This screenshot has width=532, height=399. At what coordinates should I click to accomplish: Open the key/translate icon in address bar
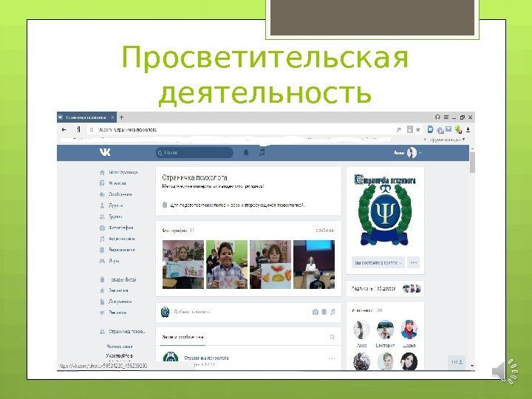coord(399,129)
